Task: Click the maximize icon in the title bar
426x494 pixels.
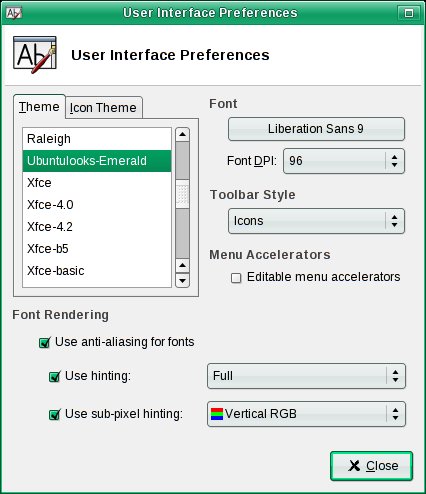Action: coord(409,13)
